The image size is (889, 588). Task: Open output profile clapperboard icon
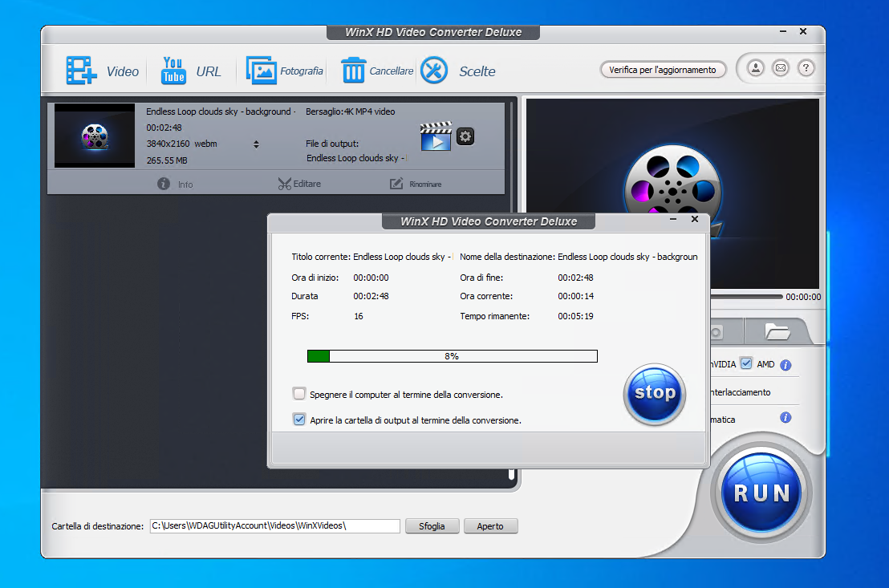(436, 136)
